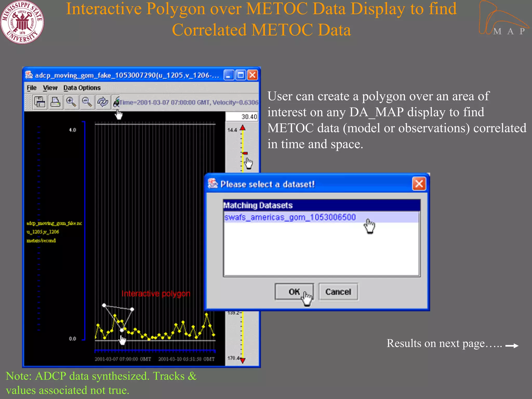
Task: Select the polygon draw tool icon
Action: [116, 102]
